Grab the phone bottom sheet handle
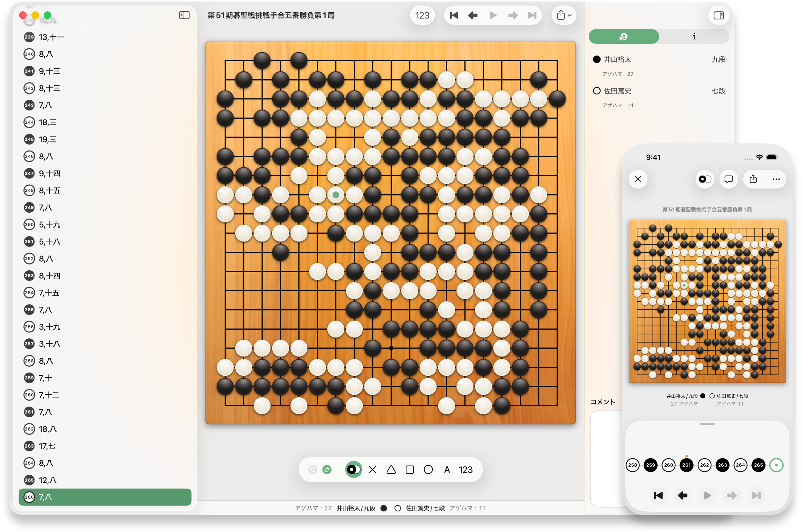Screen dimensions: 802x532 point(707,424)
